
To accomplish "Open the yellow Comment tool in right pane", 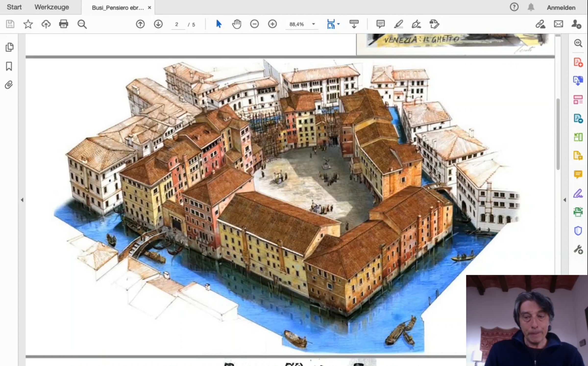I will coord(578,175).
